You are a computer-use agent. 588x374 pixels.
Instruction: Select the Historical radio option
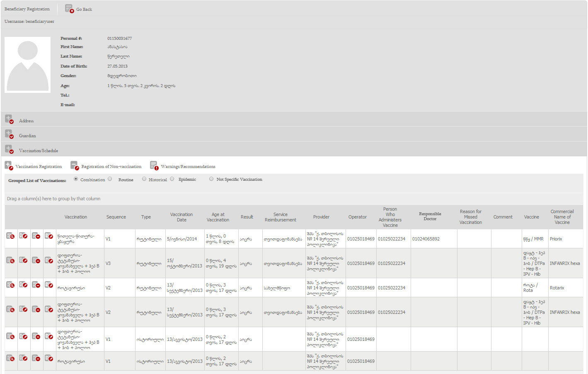[144, 179]
